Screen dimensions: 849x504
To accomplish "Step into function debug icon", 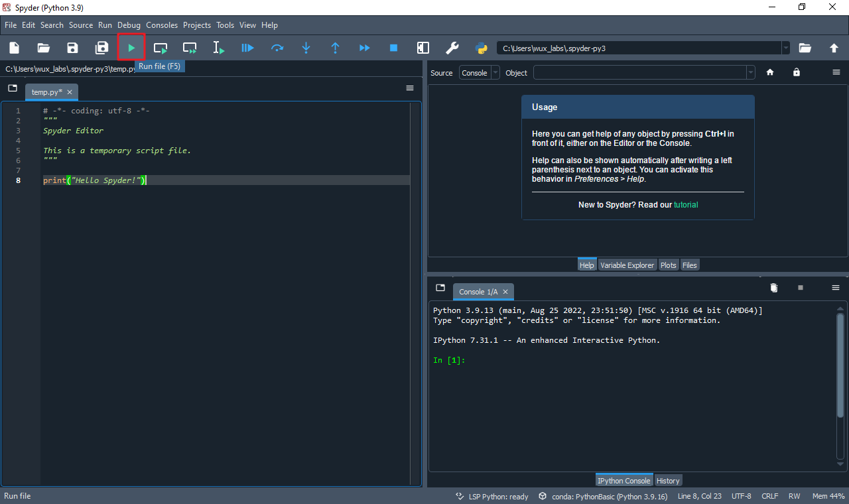I will point(306,48).
